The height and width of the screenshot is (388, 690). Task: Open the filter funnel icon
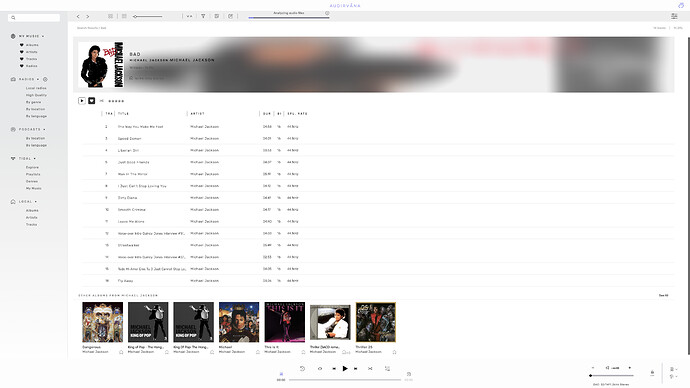coord(203,16)
